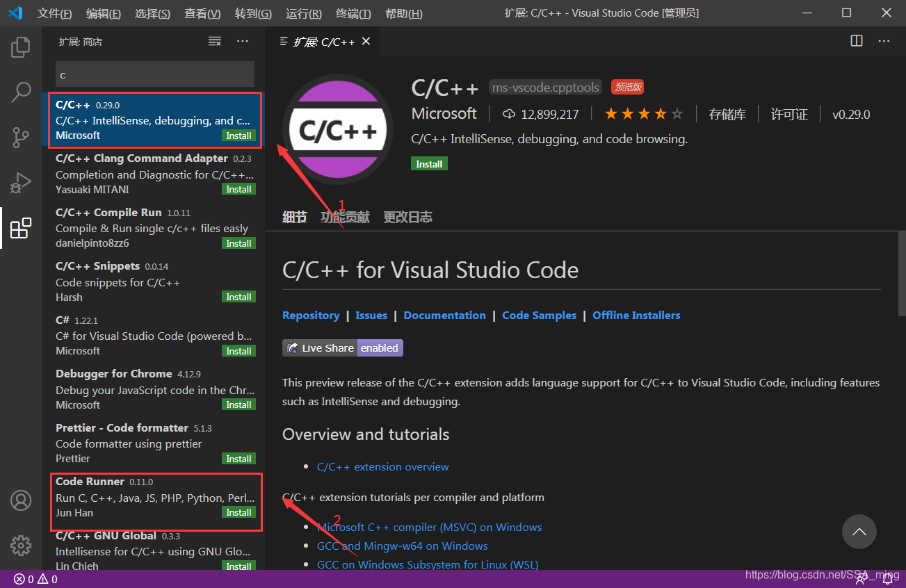Install C/C++ Compile Run extension

coord(239,243)
